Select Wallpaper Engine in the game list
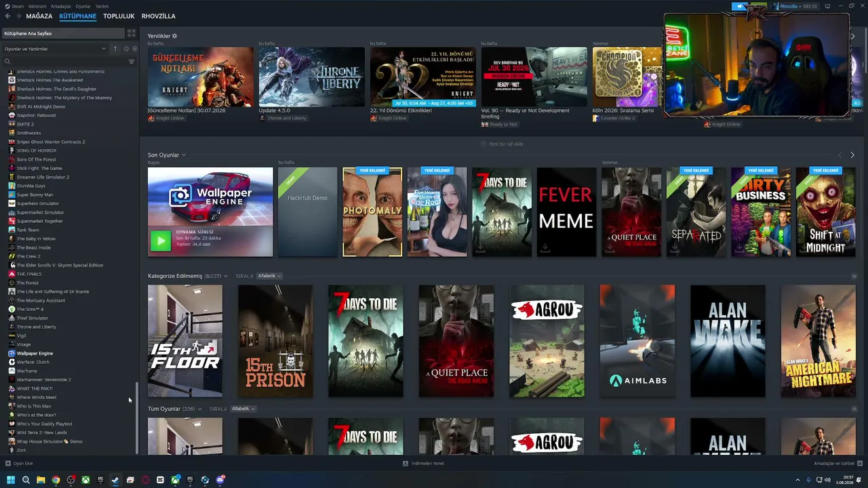 [x=35, y=353]
